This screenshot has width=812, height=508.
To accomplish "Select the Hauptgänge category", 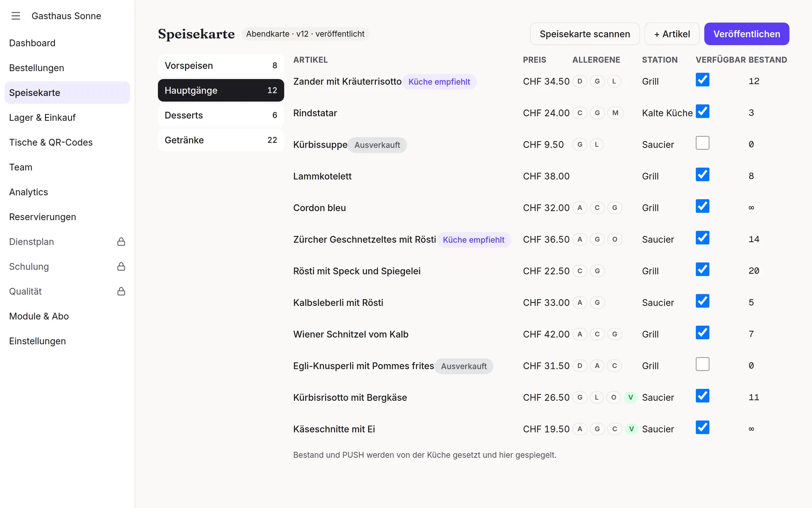I will (x=221, y=90).
